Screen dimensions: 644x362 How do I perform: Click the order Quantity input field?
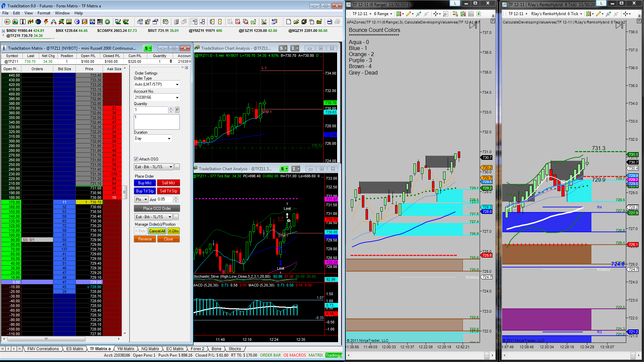tap(151, 110)
